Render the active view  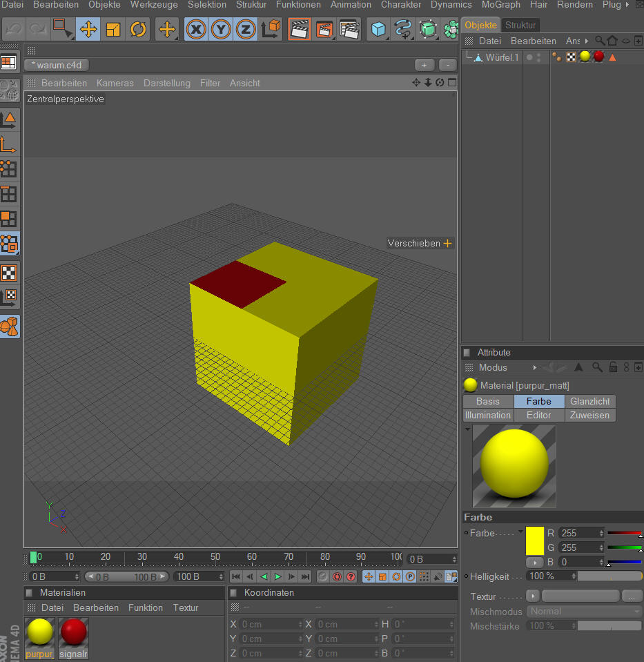(300, 30)
